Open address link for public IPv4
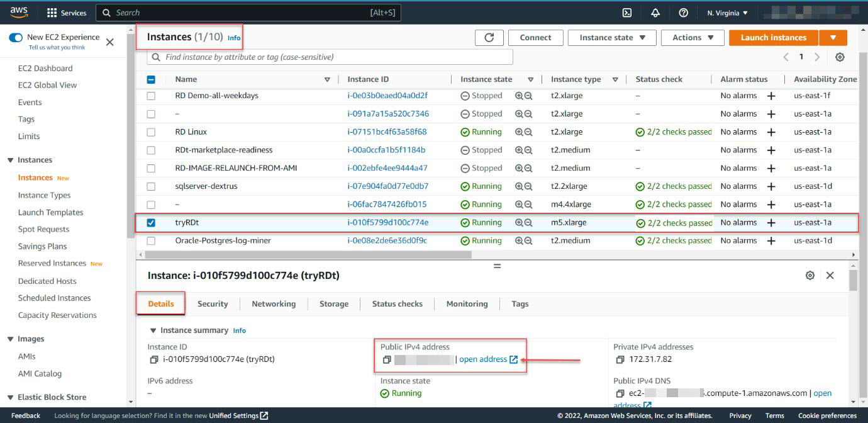The height and width of the screenshot is (423, 868). tap(488, 359)
